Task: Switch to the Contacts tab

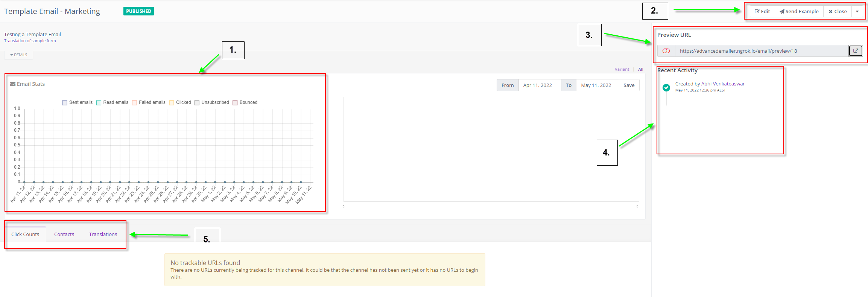Action: pyautogui.click(x=64, y=234)
